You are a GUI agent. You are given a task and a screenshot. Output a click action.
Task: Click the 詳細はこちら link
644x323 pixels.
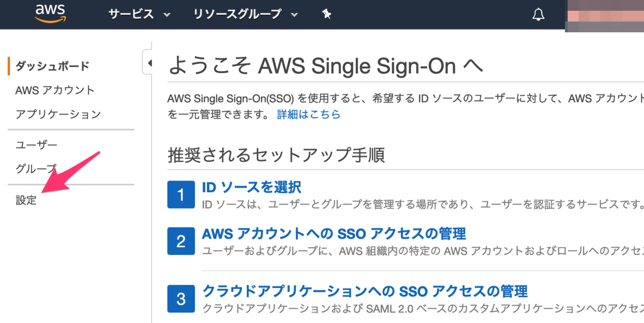tap(309, 114)
